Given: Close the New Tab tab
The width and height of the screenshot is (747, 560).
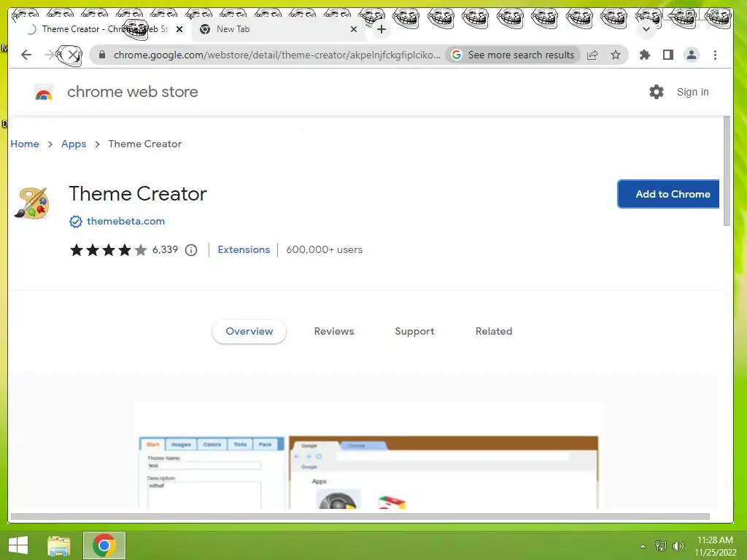Looking at the screenshot, I should point(354,29).
